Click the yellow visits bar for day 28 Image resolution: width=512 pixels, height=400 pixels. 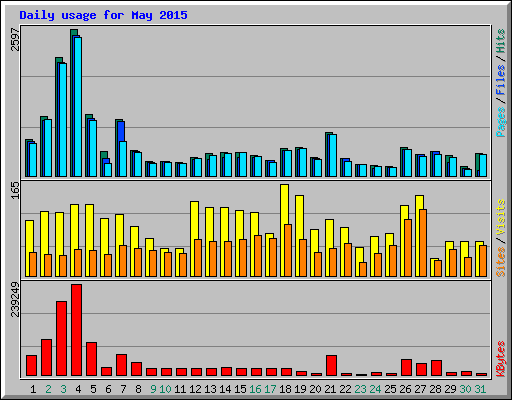click(434, 267)
